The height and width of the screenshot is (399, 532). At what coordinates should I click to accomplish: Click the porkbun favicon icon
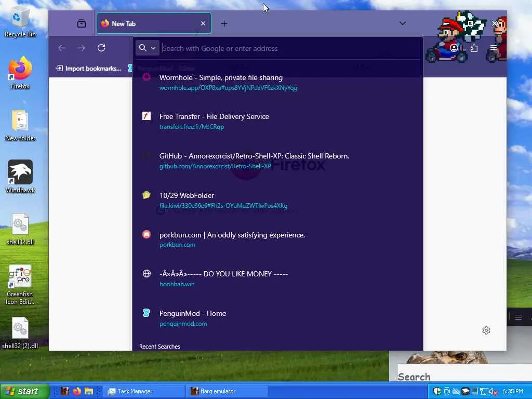tap(146, 234)
